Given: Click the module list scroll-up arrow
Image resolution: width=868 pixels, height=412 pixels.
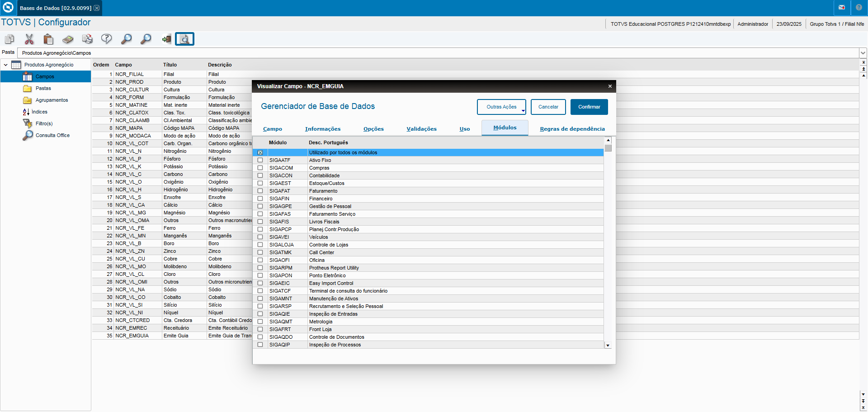Looking at the screenshot, I should (608, 140).
